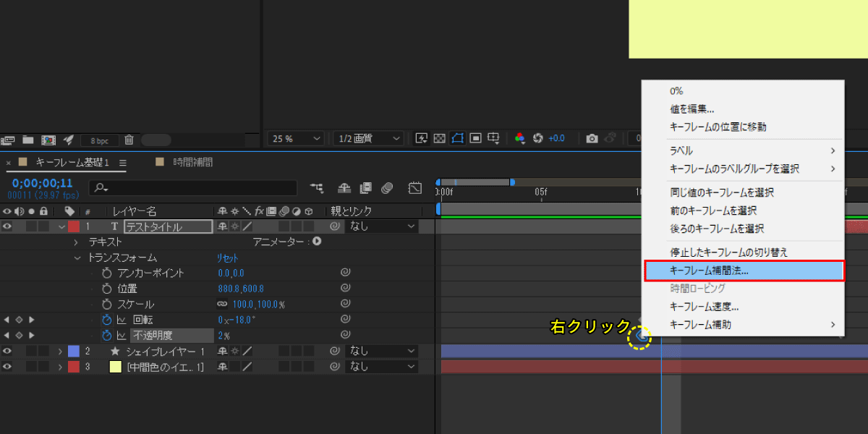868x434 pixels.
Task: Open the ラベル submenu
Action: (x=744, y=150)
